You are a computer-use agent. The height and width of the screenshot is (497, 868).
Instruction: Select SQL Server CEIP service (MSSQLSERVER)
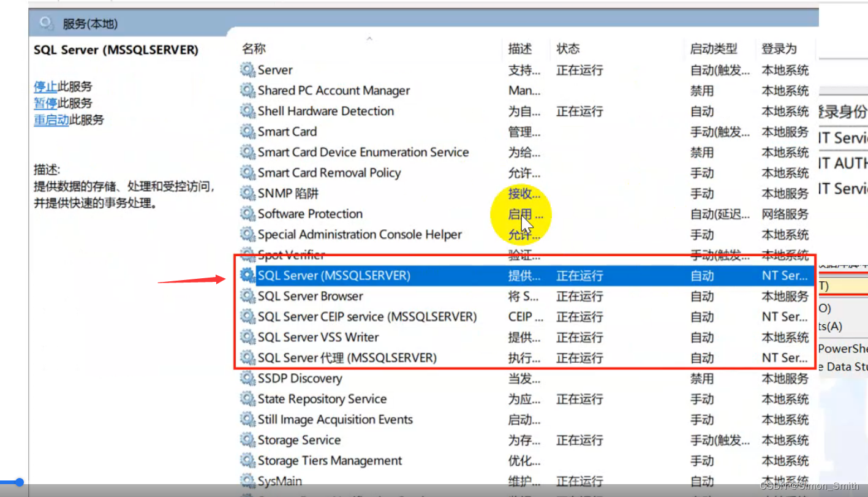pos(368,317)
